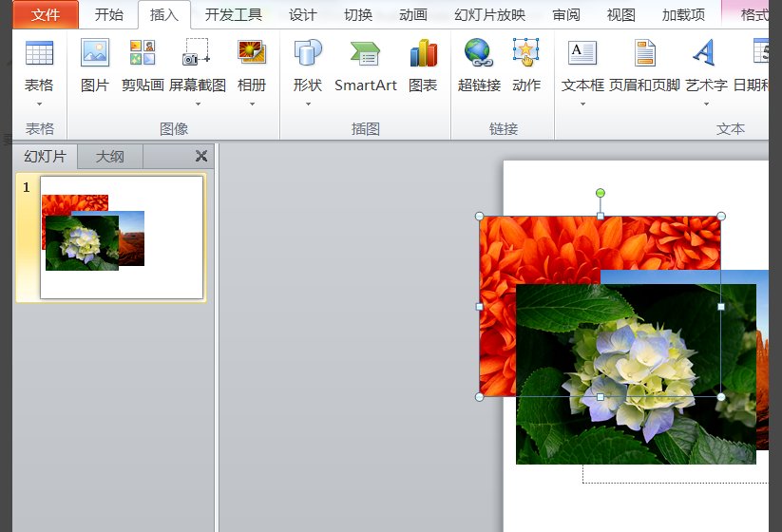This screenshot has height=532, width=782.
Task: Select the 加载项 add-ins tab
Action: pos(683,15)
